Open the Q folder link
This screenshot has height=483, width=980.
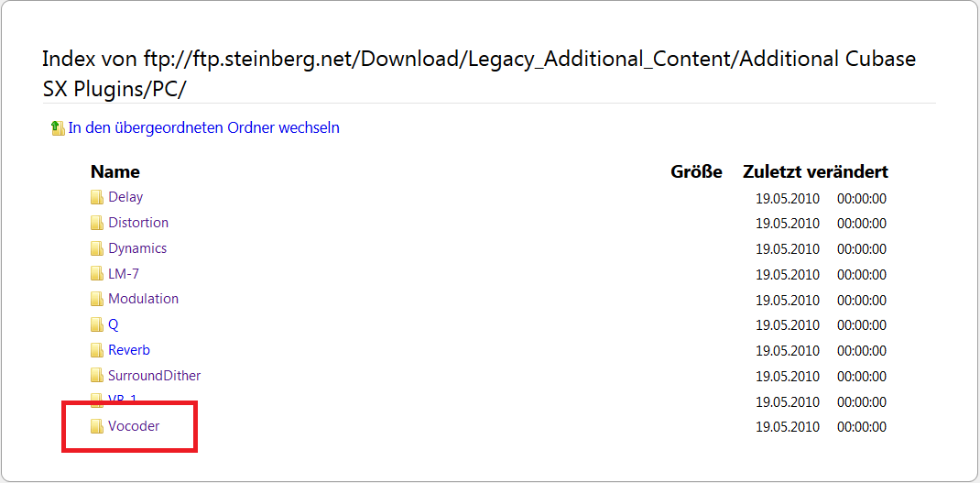114,324
